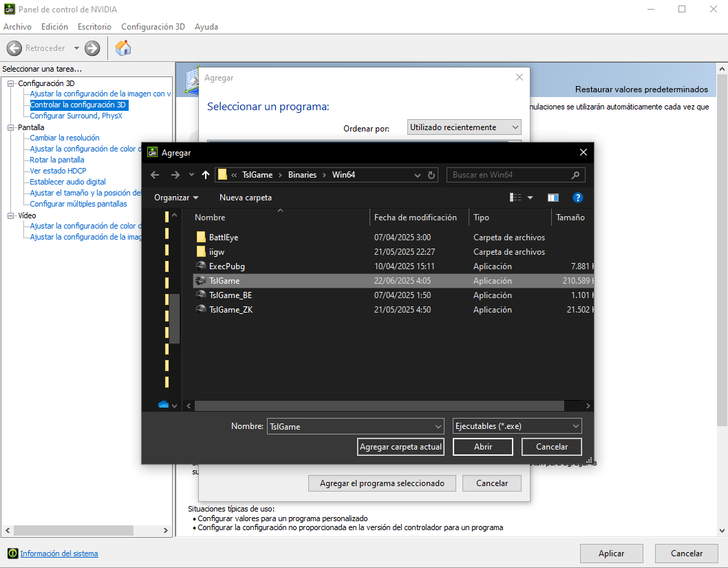Open recent locations dropdown in file dialog
The height and width of the screenshot is (568, 728).
[x=191, y=175]
